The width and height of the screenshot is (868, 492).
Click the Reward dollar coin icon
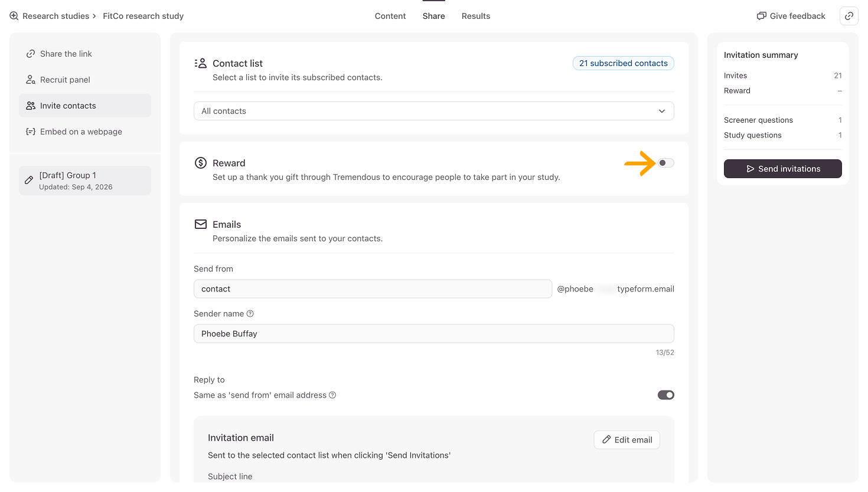201,163
